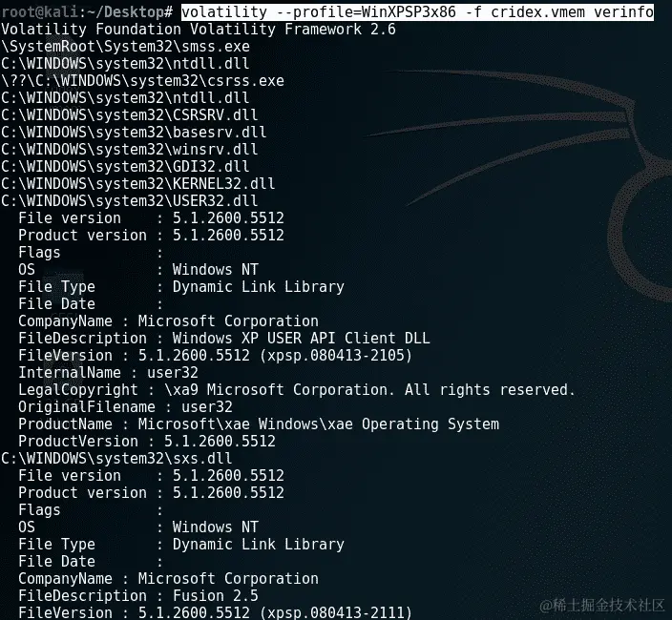The height and width of the screenshot is (620, 672).
Task: Click the CSRSRV.dll path line
Action: tap(130, 114)
